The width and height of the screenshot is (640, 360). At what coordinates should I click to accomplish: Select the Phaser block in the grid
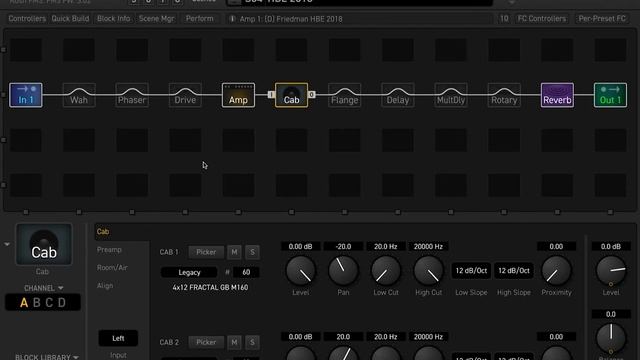point(132,95)
